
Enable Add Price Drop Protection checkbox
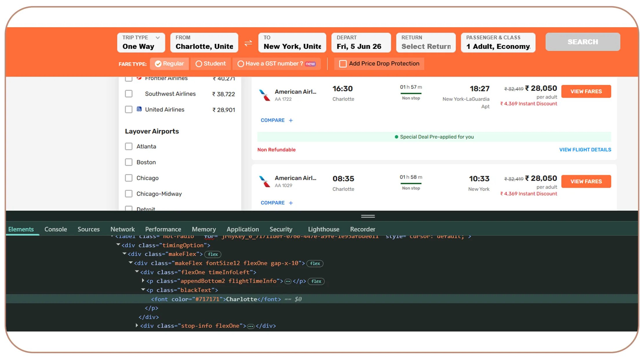pyautogui.click(x=343, y=64)
